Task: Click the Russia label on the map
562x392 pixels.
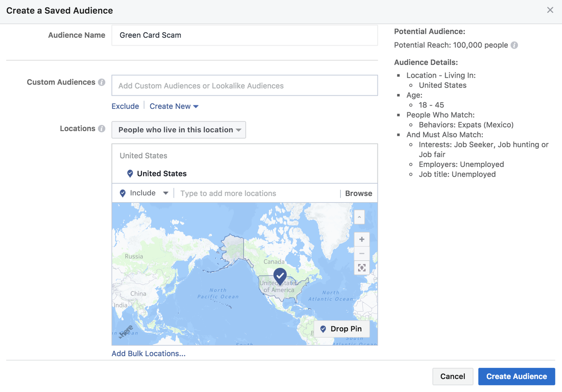Action: coord(134,256)
